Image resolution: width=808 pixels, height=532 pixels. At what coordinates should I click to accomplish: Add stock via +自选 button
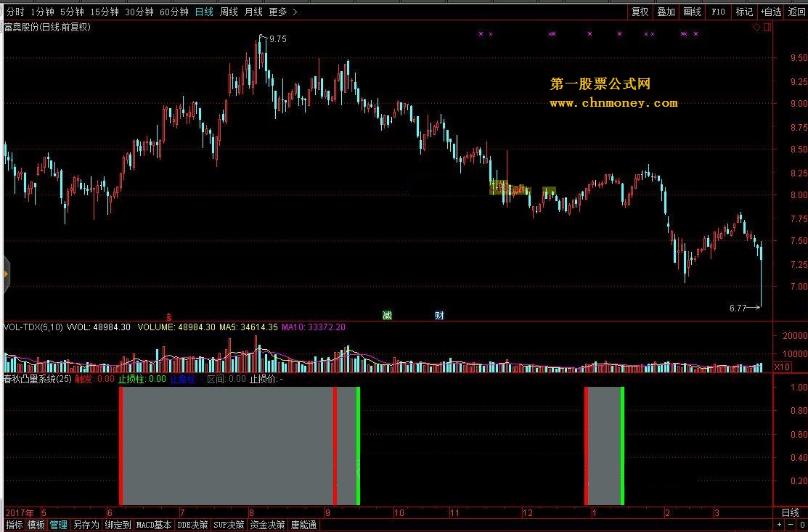pos(771,12)
